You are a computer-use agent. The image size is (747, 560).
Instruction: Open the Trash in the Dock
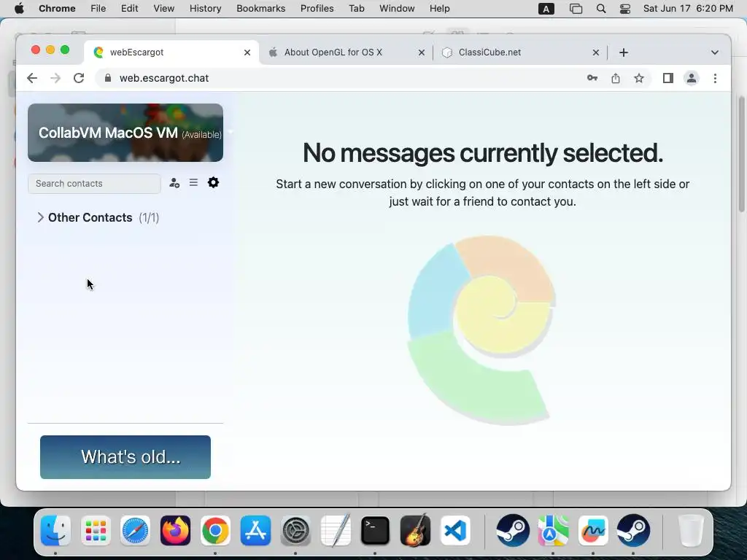[692, 531]
